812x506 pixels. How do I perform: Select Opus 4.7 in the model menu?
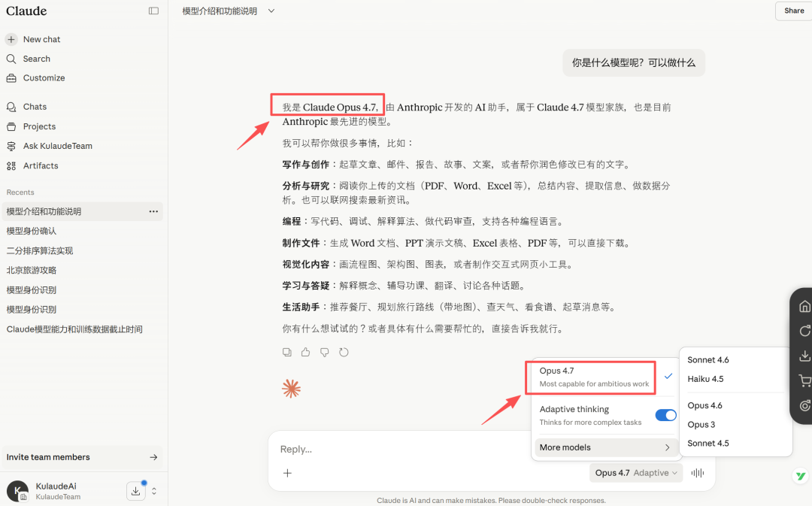(604, 377)
